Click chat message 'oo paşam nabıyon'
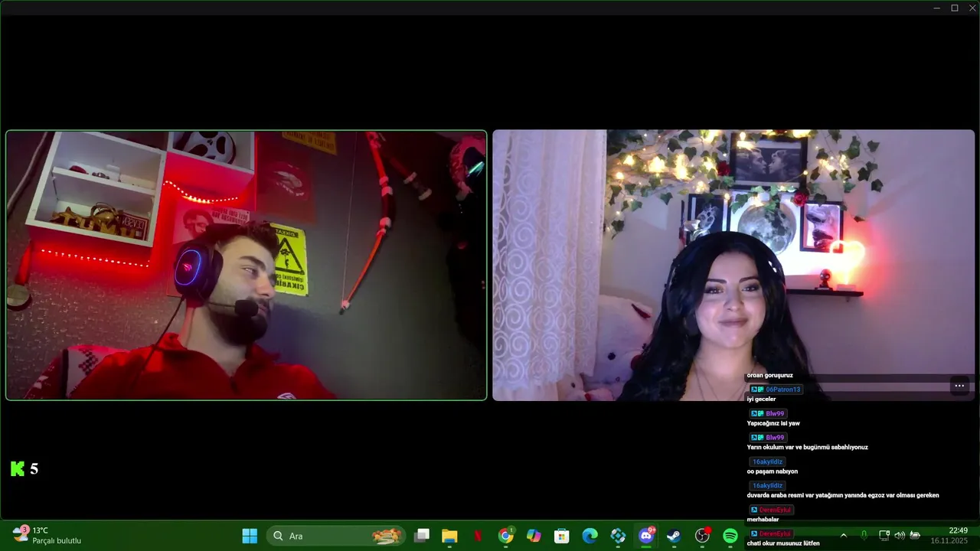Screen dimensions: 980x551 point(772,471)
